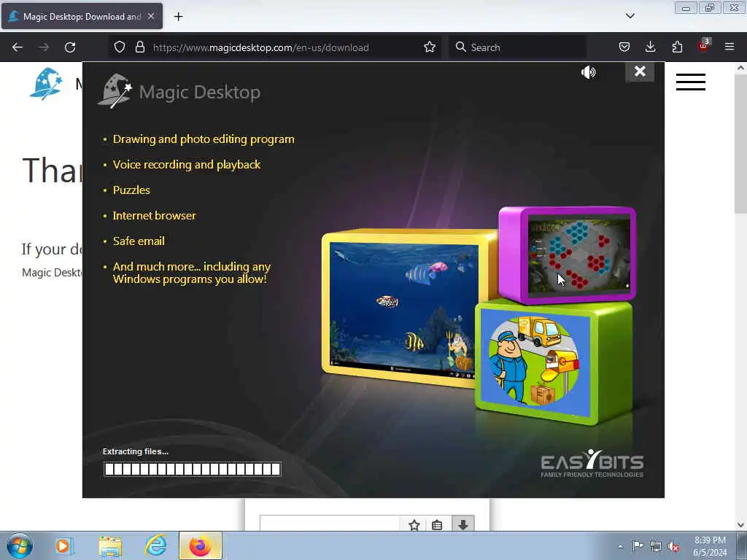The width and height of the screenshot is (747, 560).
Task: Click 'Safe email' bullet text
Action: tap(139, 241)
